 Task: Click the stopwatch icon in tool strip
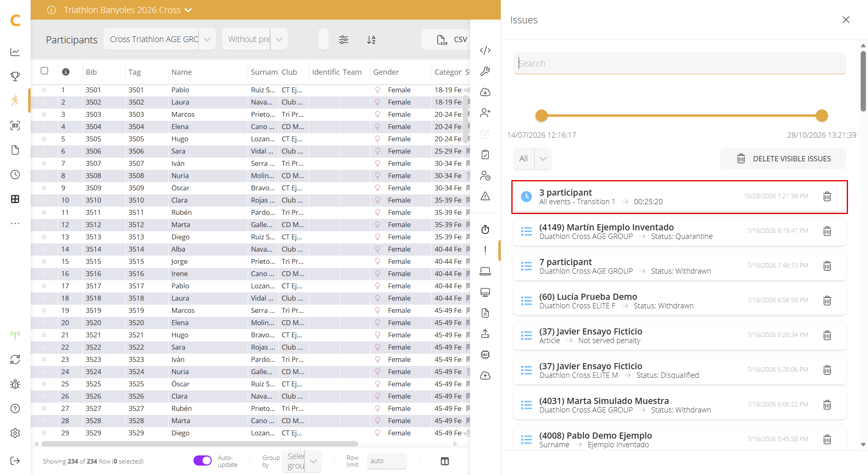(x=485, y=230)
